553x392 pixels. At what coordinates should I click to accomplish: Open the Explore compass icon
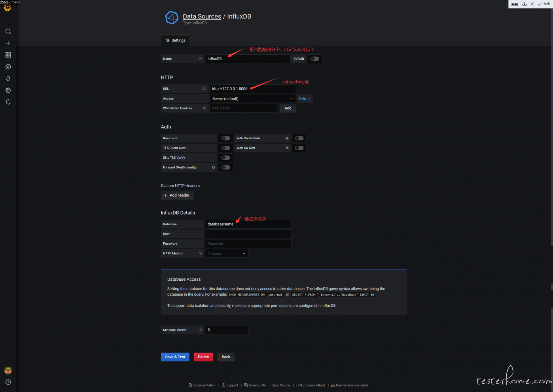pos(8,67)
